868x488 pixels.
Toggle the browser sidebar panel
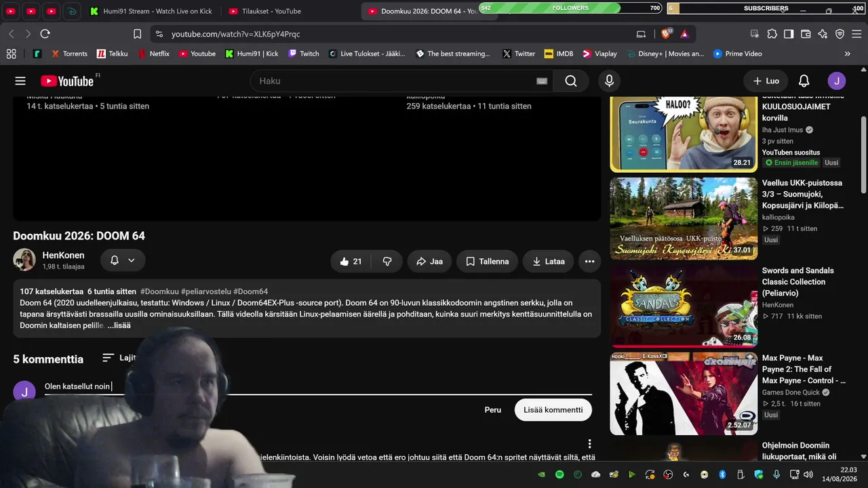(x=789, y=34)
